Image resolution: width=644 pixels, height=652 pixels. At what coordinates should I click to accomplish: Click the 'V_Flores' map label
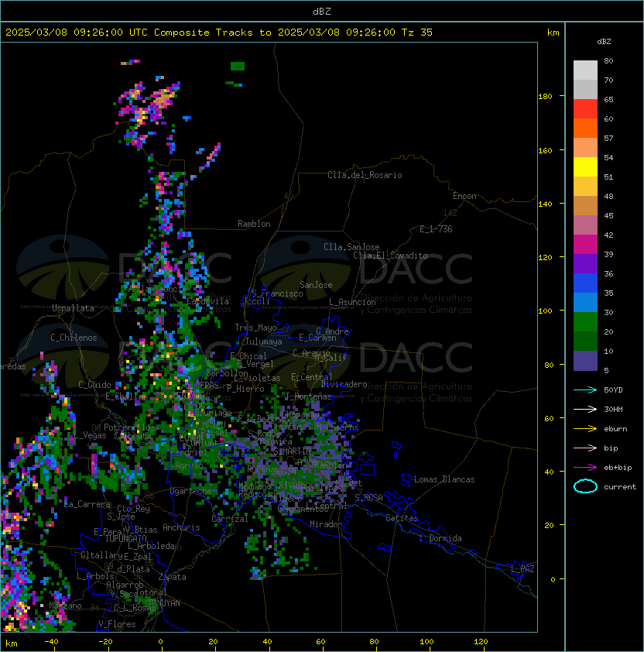click(117, 624)
